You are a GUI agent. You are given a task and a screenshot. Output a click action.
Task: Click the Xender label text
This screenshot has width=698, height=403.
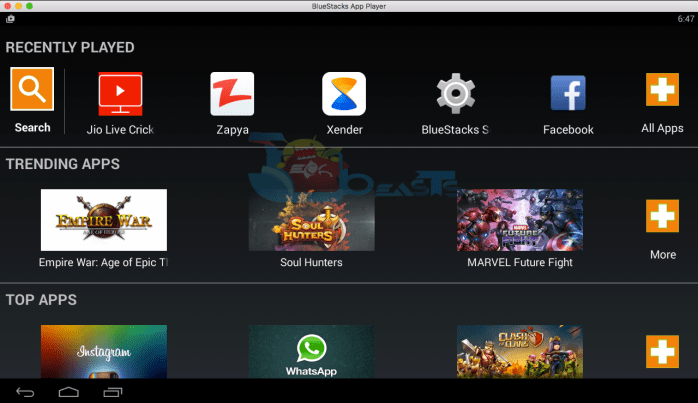point(345,130)
